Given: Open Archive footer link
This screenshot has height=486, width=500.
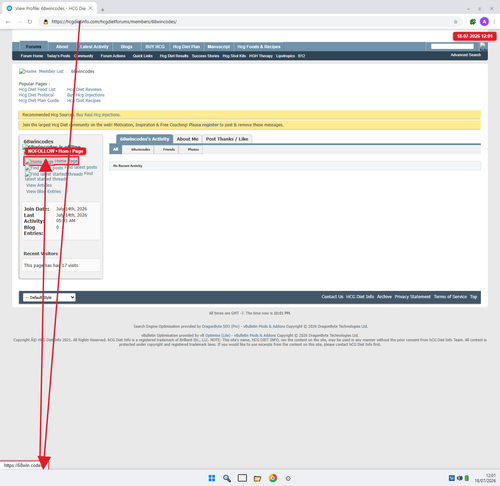Looking at the screenshot, I should click(x=384, y=297).
